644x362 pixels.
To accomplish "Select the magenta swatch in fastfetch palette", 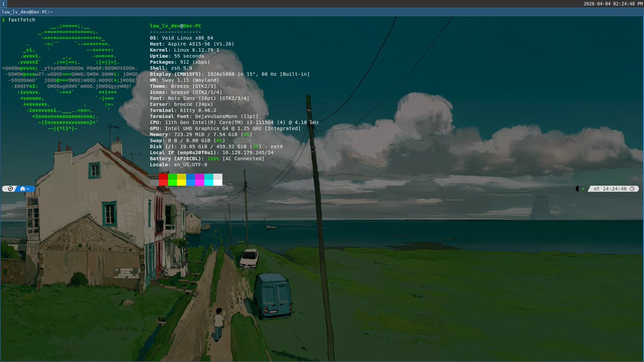I will coord(201,180).
